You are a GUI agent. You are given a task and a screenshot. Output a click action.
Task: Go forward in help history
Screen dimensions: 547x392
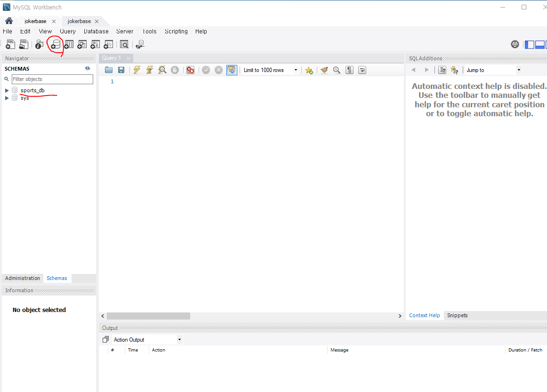[x=426, y=70]
